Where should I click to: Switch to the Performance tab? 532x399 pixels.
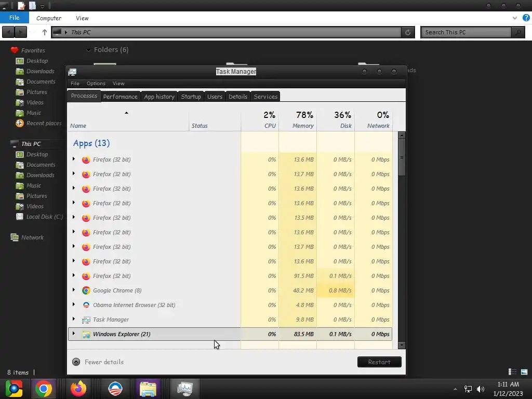point(121,97)
